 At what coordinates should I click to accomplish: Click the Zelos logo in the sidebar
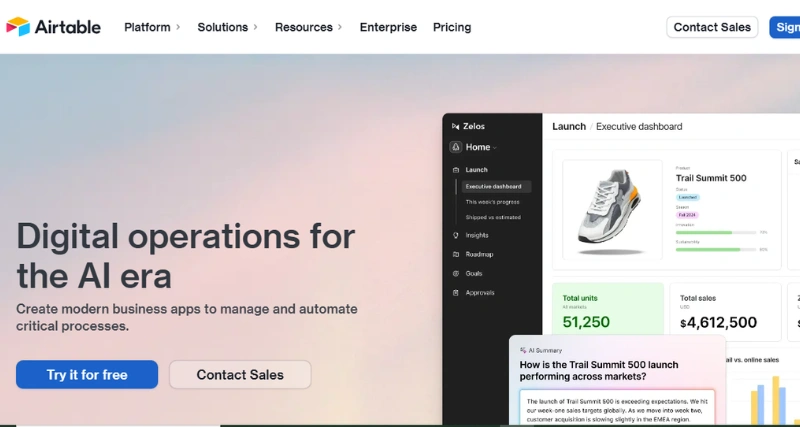(x=456, y=127)
